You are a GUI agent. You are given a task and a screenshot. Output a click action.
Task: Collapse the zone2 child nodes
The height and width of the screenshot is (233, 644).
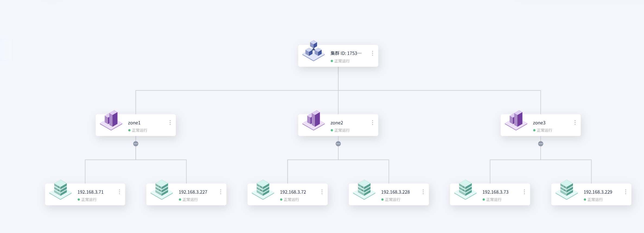(x=338, y=144)
